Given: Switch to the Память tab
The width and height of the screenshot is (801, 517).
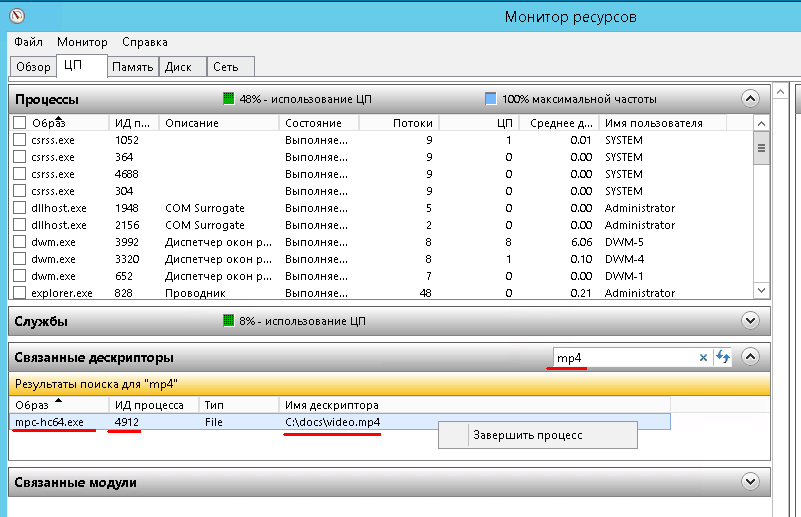Looking at the screenshot, I should 132,67.
